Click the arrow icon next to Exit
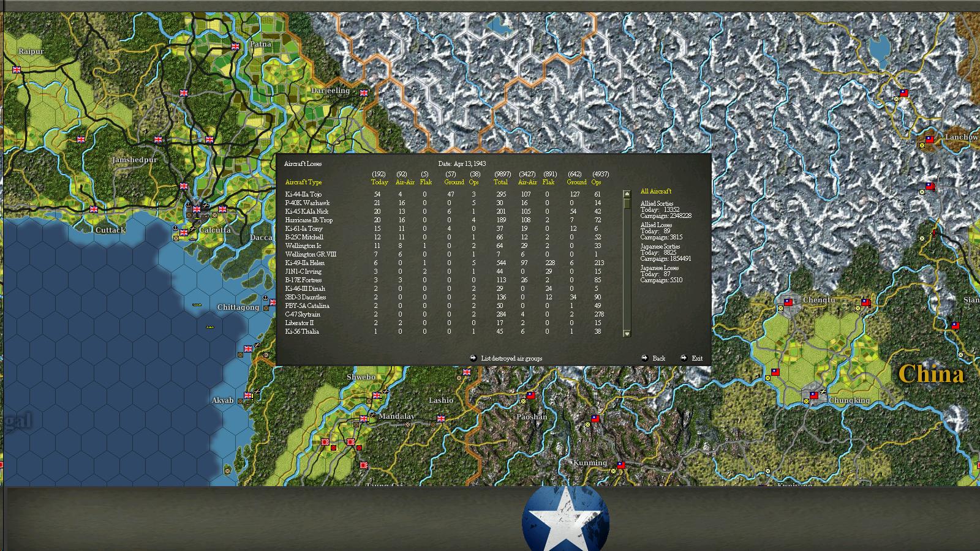 pyautogui.click(x=684, y=358)
